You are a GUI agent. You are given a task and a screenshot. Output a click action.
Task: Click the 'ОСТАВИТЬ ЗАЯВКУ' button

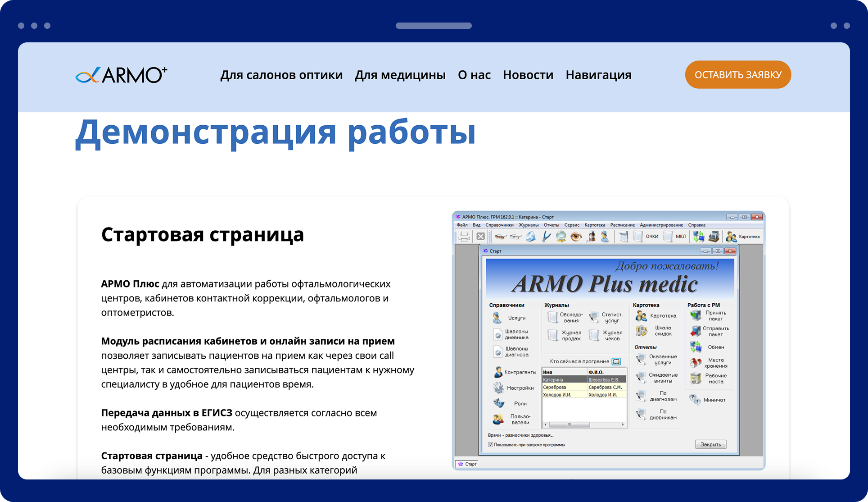[738, 75]
